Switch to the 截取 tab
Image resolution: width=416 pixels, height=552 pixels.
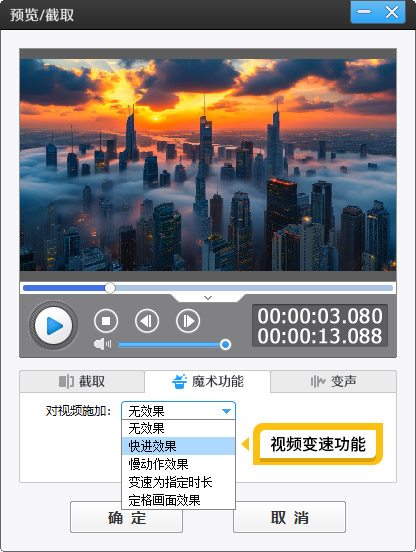click(x=82, y=381)
